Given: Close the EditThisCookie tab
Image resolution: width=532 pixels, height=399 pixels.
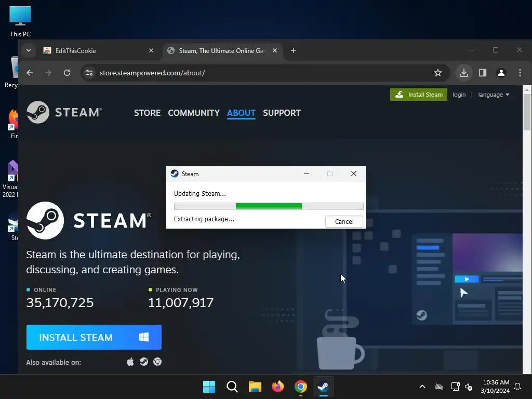Looking at the screenshot, I should [x=151, y=50].
